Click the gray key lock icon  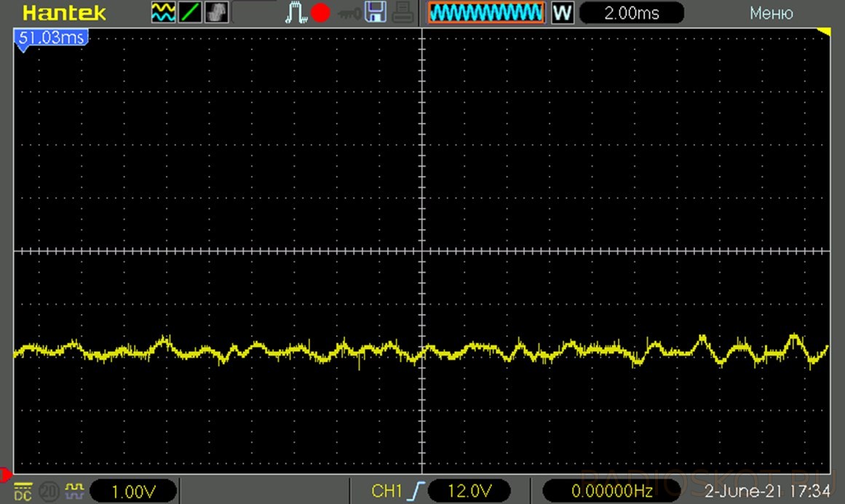coord(348,13)
